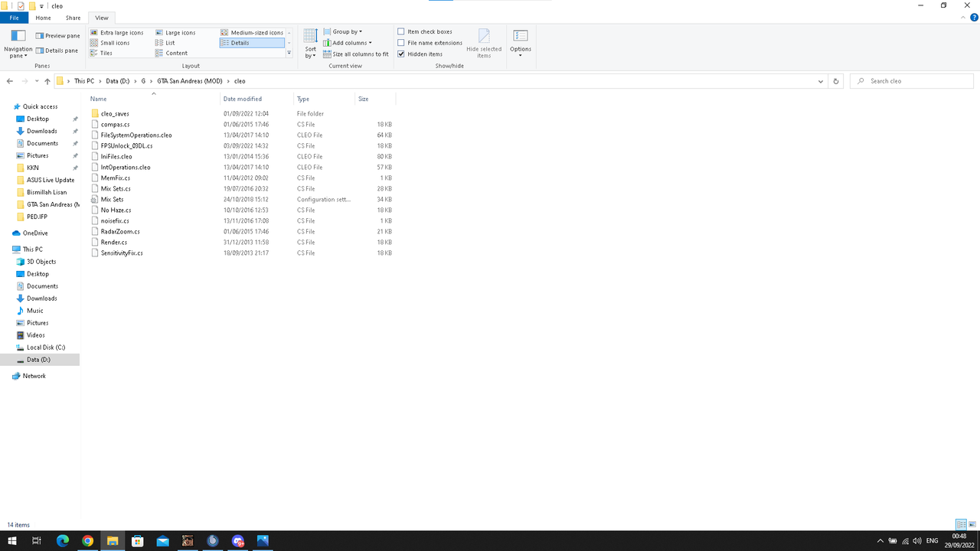Open Recent locations dropdown arrow
This screenshot has height=551, width=980.
point(36,81)
